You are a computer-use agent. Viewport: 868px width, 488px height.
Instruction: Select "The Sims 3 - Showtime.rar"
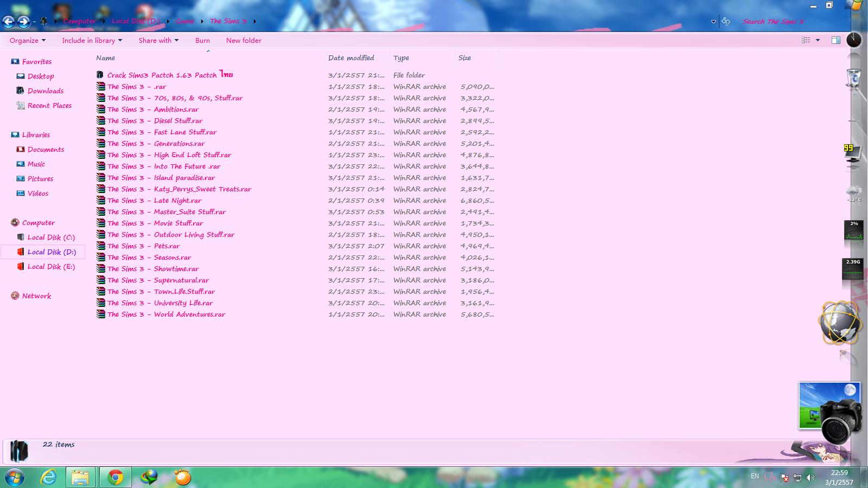point(153,269)
